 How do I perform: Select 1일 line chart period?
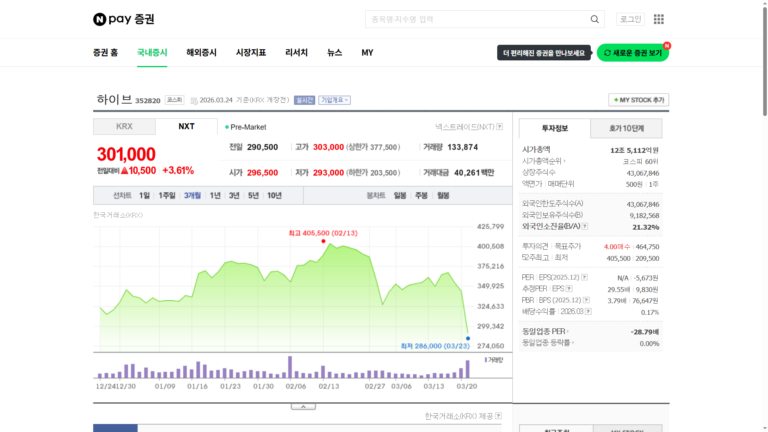(144, 195)
